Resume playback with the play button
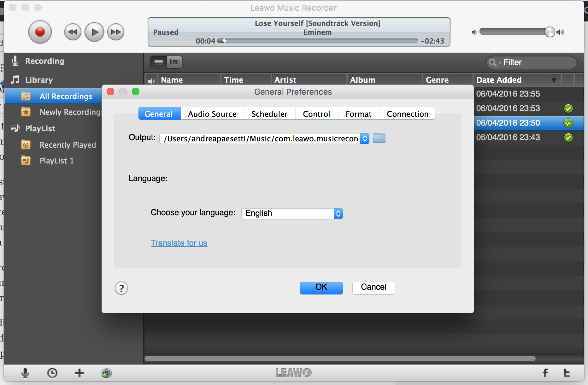 pos(94,32)
